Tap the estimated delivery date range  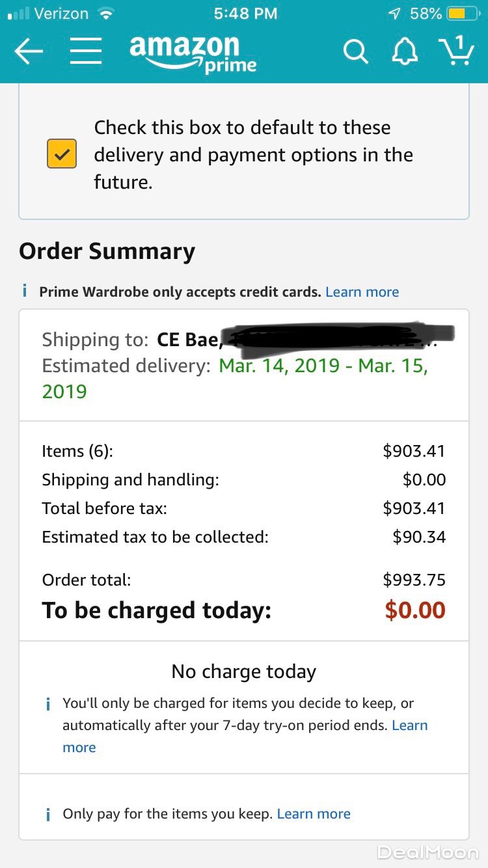click(x=323, y=366)
